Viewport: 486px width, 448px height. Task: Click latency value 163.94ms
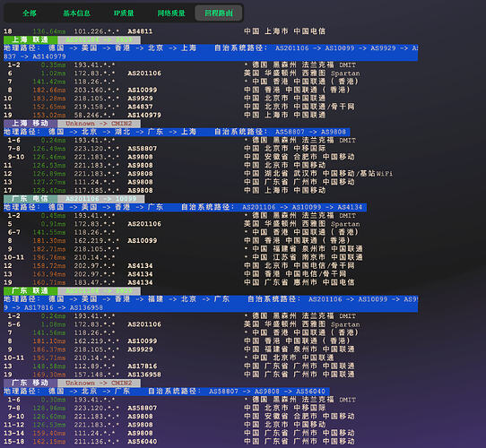[49, 274]
